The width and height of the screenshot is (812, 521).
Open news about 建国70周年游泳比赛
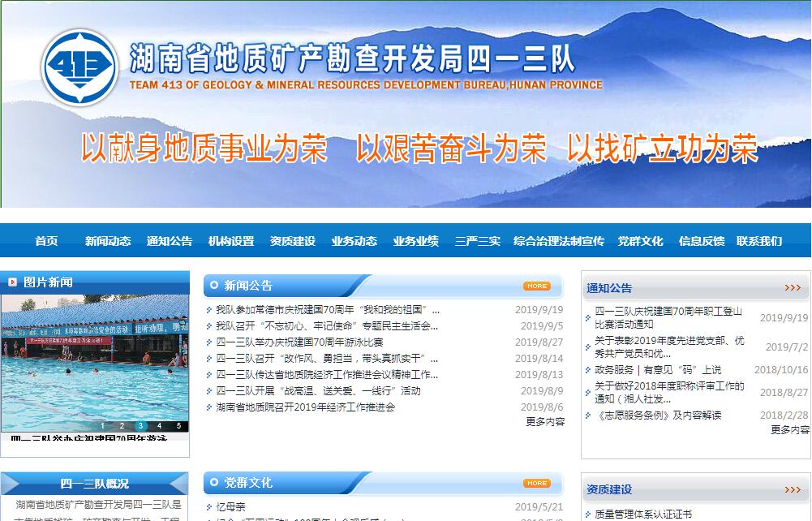[299, 342]
